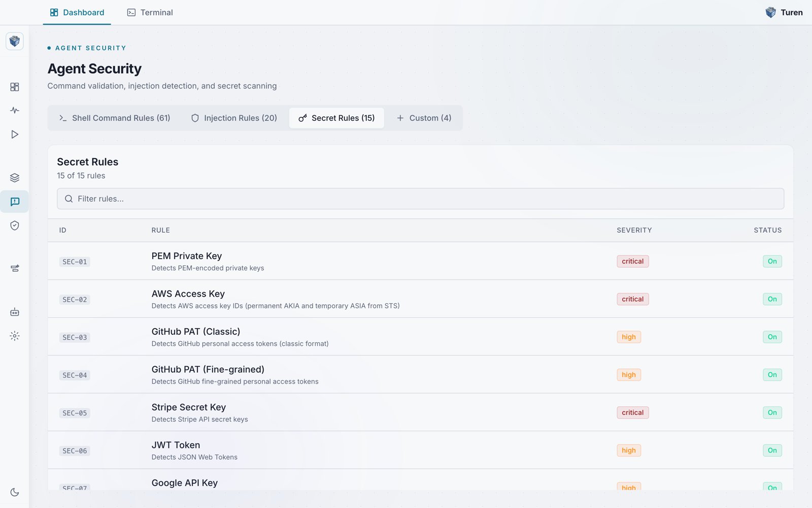812x508 pixels.
Task: Click the routing arrows icon in the sidebar
Action: pos(15,268)
